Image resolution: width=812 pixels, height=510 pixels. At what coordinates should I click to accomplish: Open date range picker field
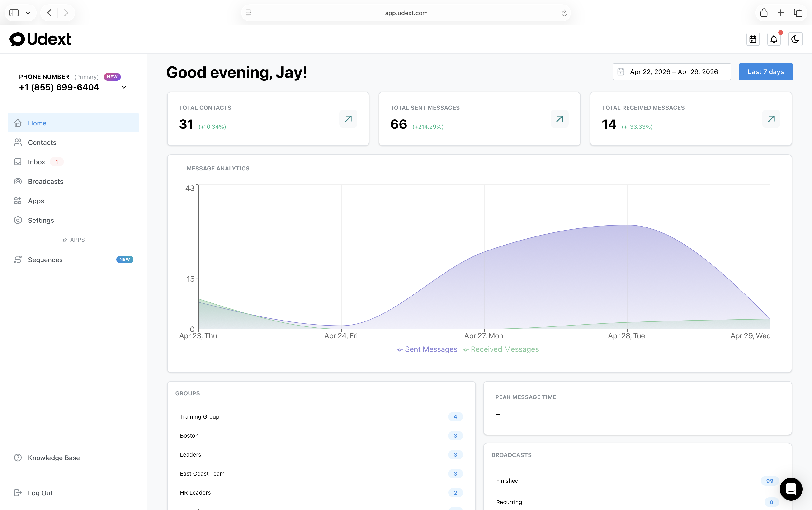coord(672,72)
